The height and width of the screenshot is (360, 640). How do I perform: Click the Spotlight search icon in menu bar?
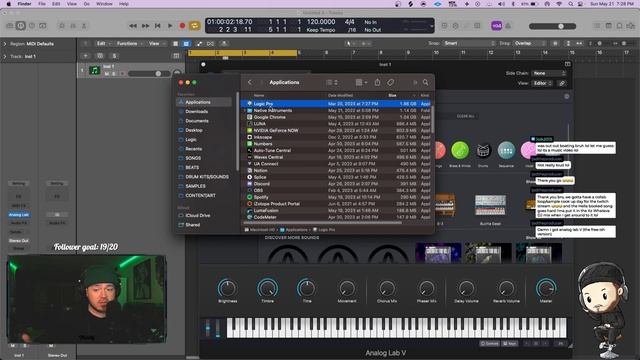(x=571, y=4)
